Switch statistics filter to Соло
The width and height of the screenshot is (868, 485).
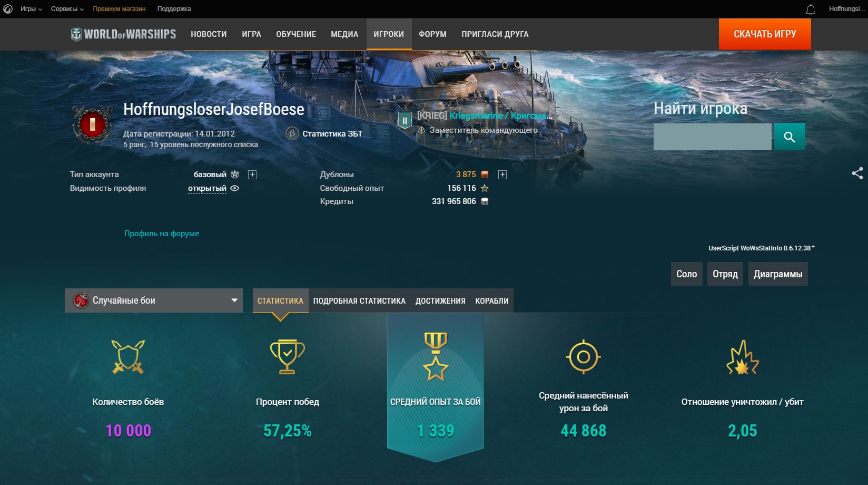[686, 274]
